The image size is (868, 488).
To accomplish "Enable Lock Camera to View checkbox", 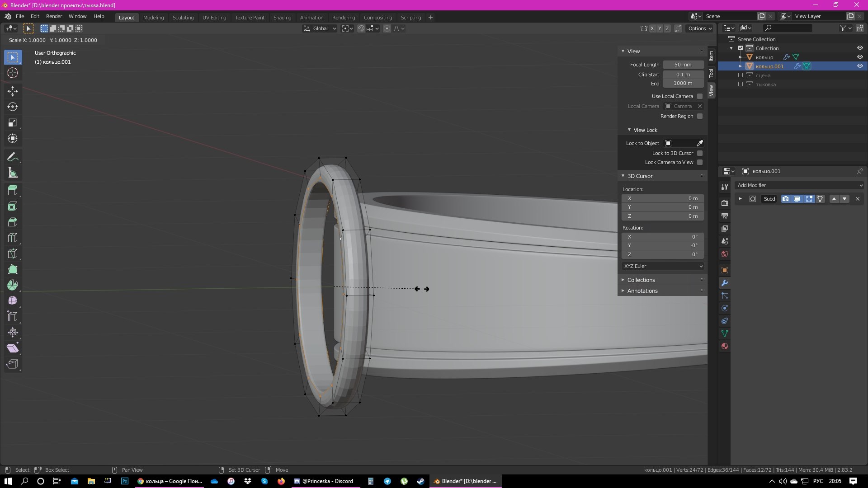I will pos(700,162).
